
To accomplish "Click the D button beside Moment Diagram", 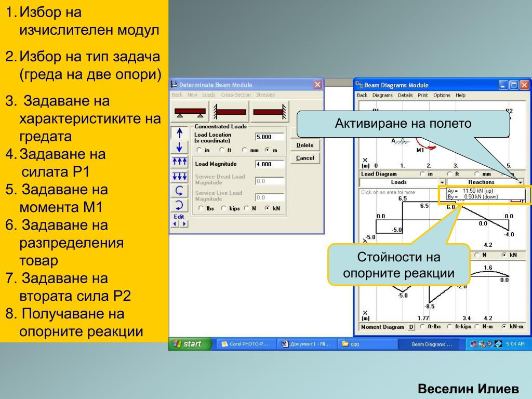I will coord(411,327).
